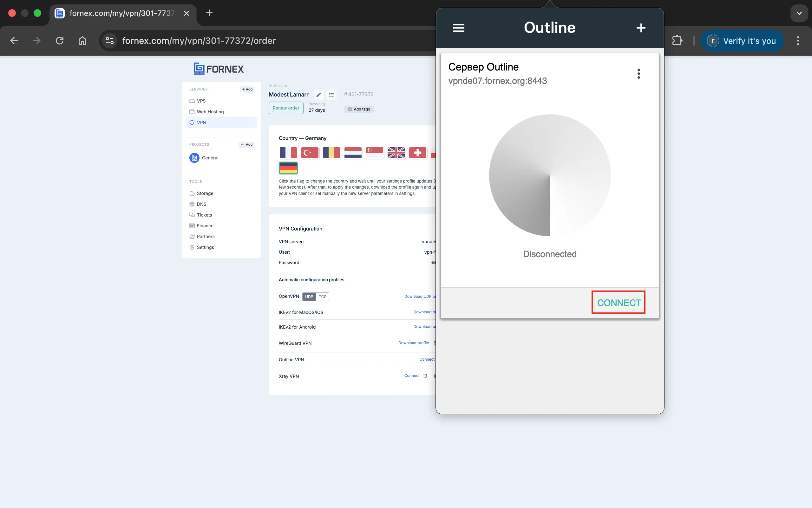Viewport: 812px width, 508px height.
Task: Open Chrome three-dot menu
Action: [x=798, y=41]
